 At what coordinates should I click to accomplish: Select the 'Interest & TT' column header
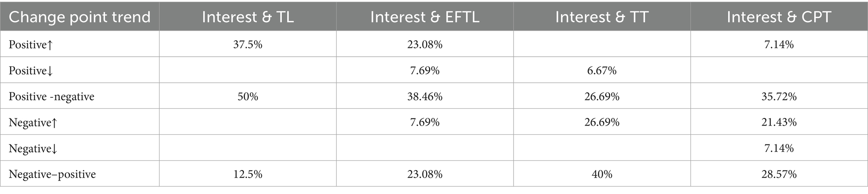(602, 17)
